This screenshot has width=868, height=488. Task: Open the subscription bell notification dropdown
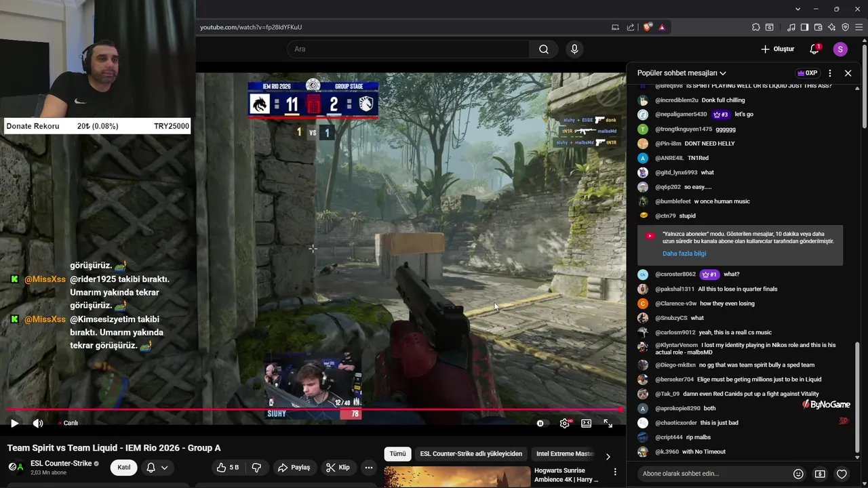[157, 468]
